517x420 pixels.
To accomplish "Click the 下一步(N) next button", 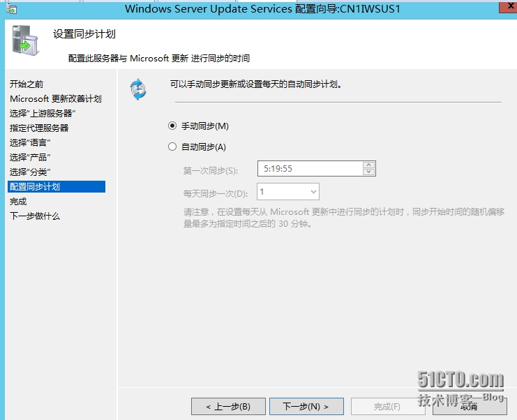I will click(x=306, y=406).
